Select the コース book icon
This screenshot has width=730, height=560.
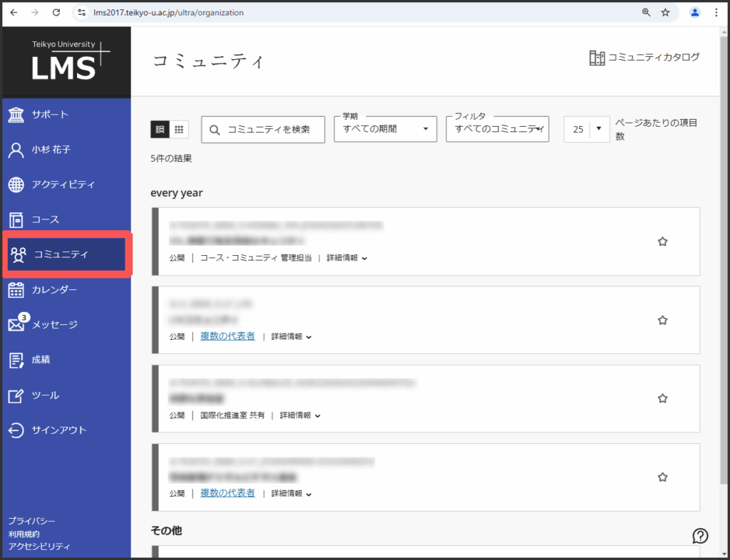[16, 219]
